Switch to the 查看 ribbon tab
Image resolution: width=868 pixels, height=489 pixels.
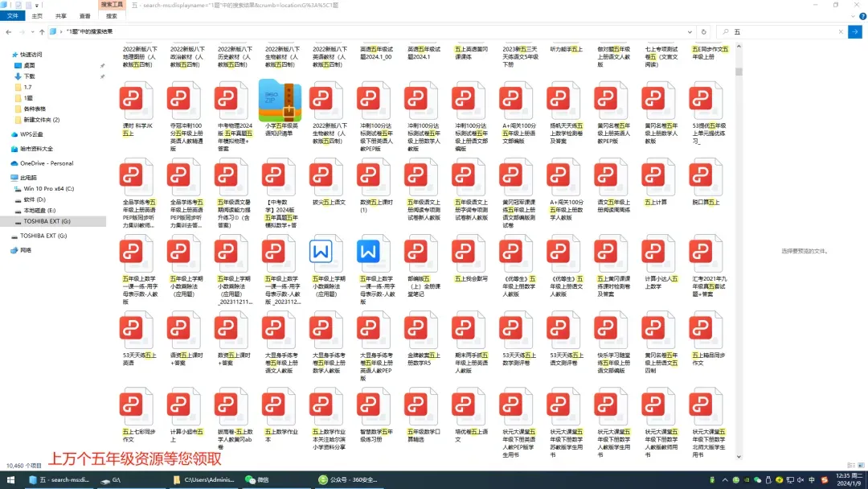point(84,16)
